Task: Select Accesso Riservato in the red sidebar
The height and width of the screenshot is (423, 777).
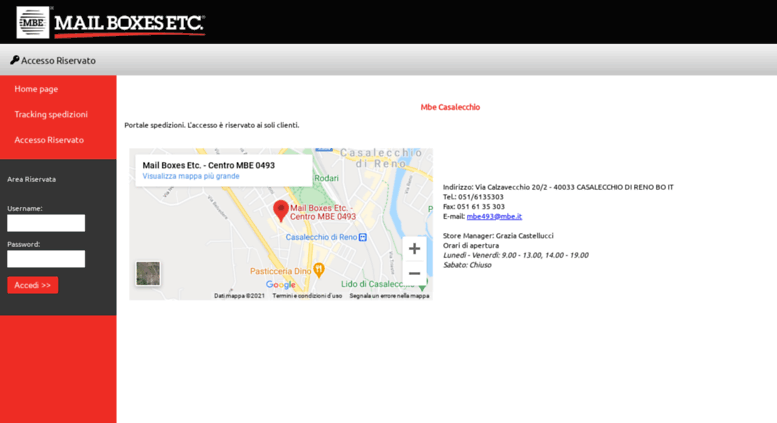Action: [49, 140]
